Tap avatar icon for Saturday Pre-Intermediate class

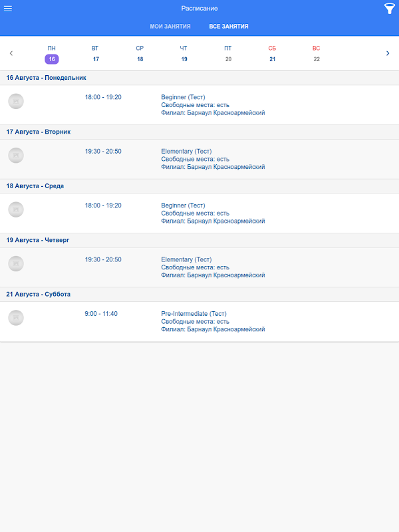pyautogui.click(x=17, y=317)
